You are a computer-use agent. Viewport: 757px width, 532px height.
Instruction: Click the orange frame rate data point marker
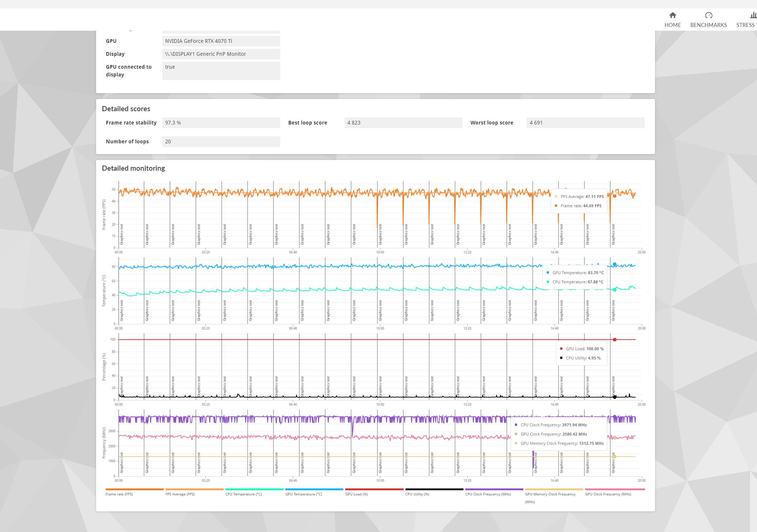(x=615, y=196)
